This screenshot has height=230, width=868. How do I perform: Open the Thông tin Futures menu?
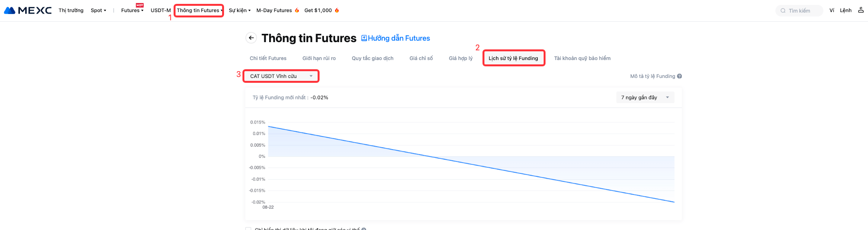point(199,10)
